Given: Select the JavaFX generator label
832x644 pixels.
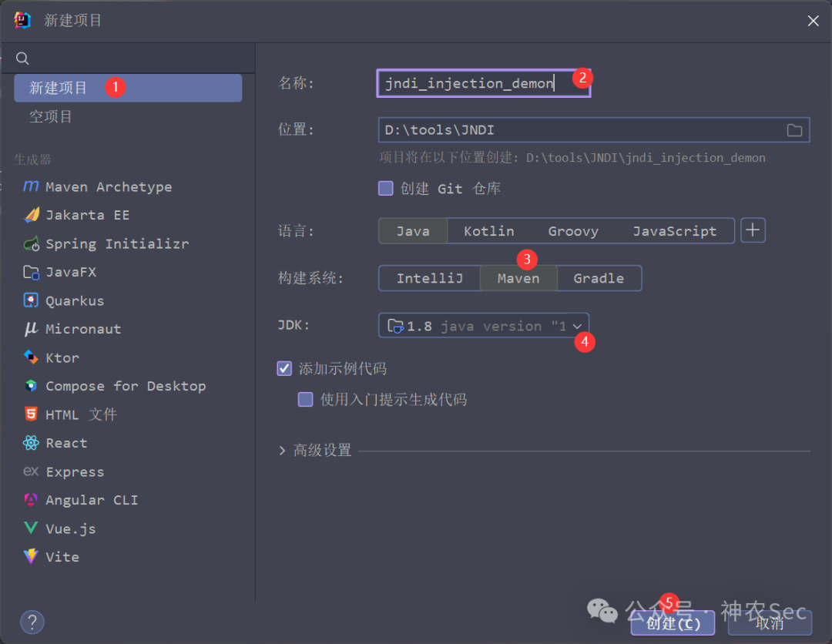Looking at the screenshot, I should (x=71, y=272).
